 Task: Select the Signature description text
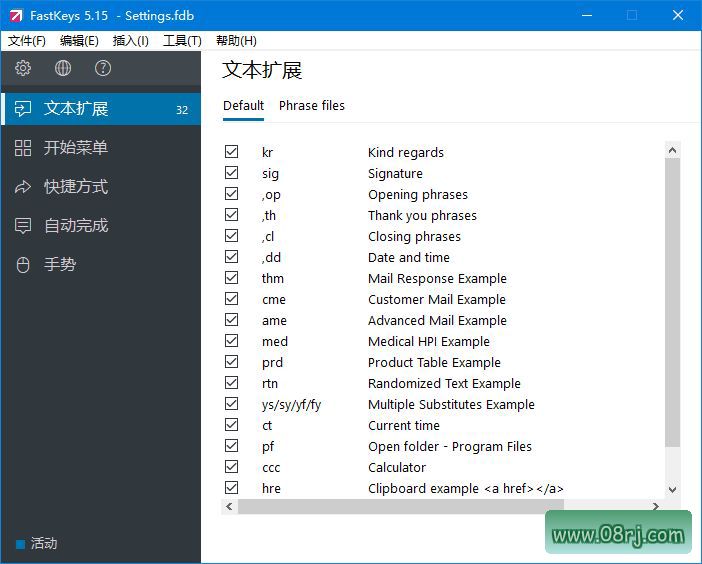pos(395,174)
